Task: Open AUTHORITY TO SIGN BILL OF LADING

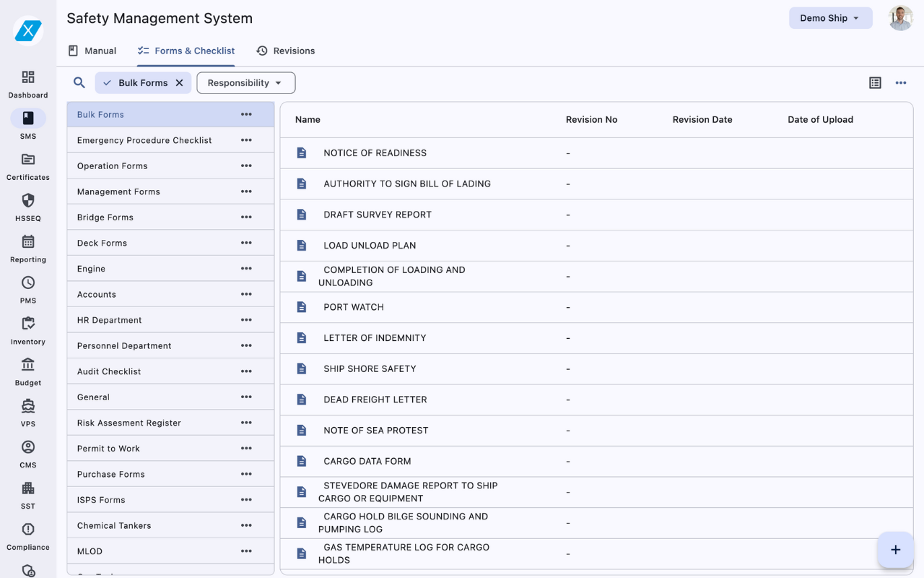Action: point(407,184)
